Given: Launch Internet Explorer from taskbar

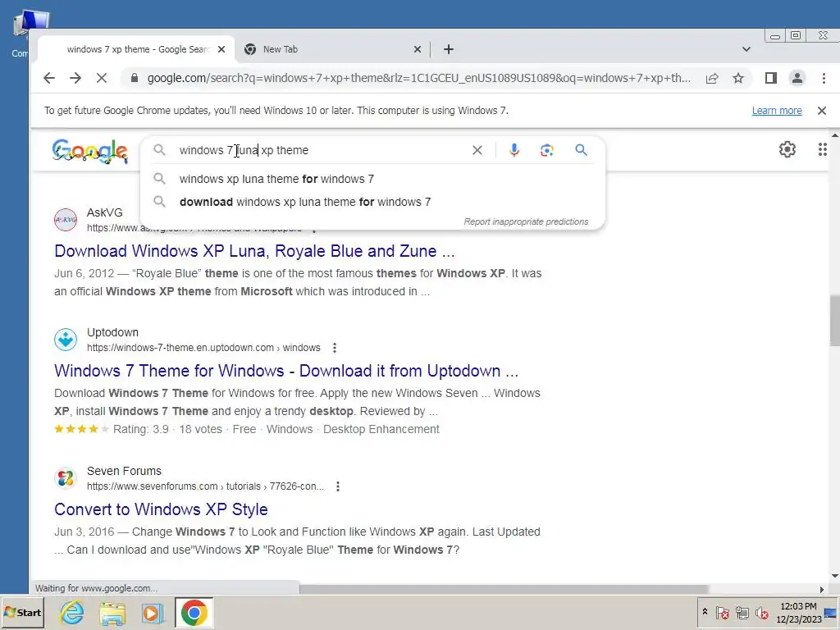Looking at the screenshot, I should click(x=72, y=613).
